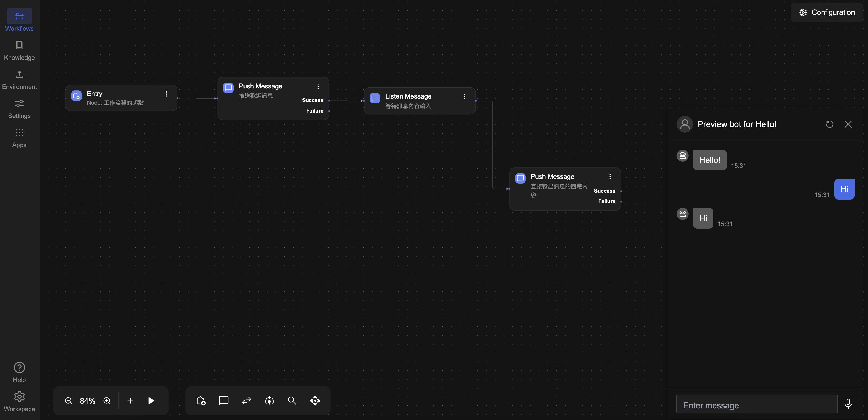The height and width of the screenshot is (420, 868).
Task: Click the swap arrows toolbar icon
Action: [247, 401]
